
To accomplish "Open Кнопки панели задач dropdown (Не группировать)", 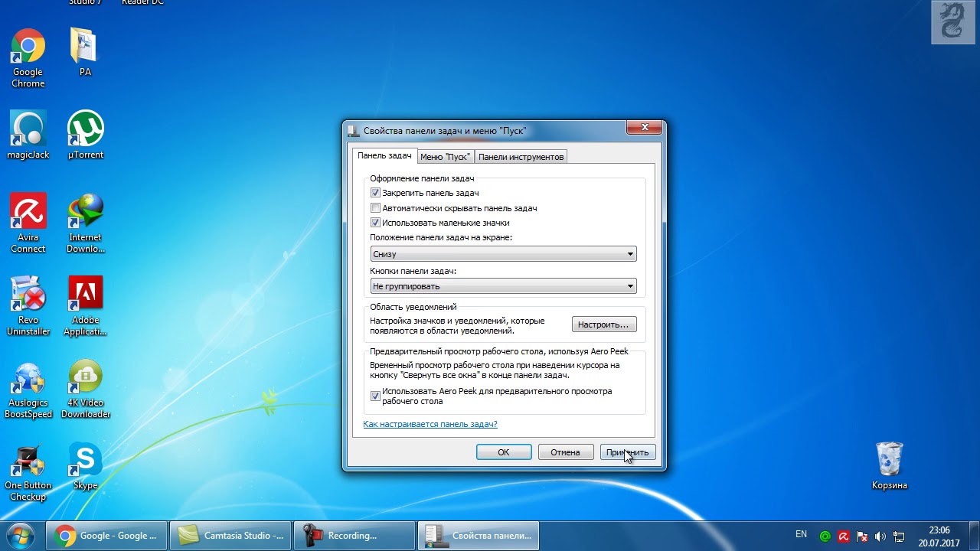I will click(503, 286).
